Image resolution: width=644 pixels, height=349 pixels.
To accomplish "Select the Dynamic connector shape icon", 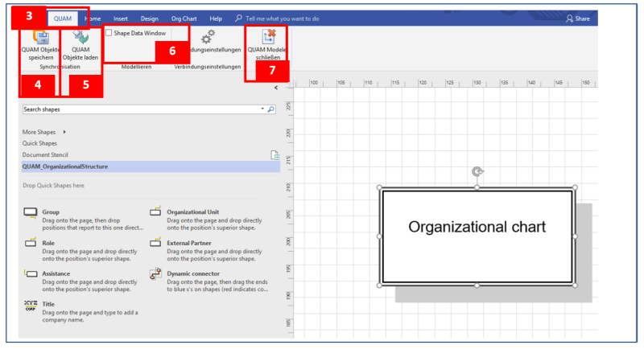I will tap(156, 274).
